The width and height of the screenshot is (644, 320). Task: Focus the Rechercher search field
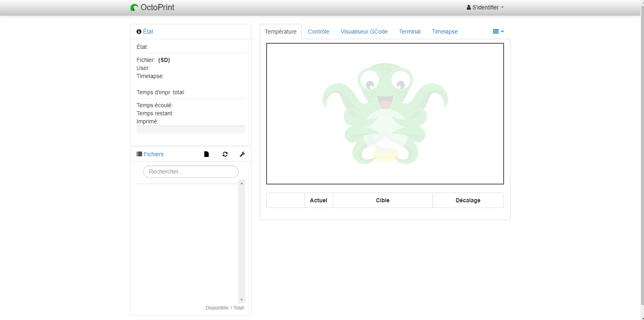point(191,172)
